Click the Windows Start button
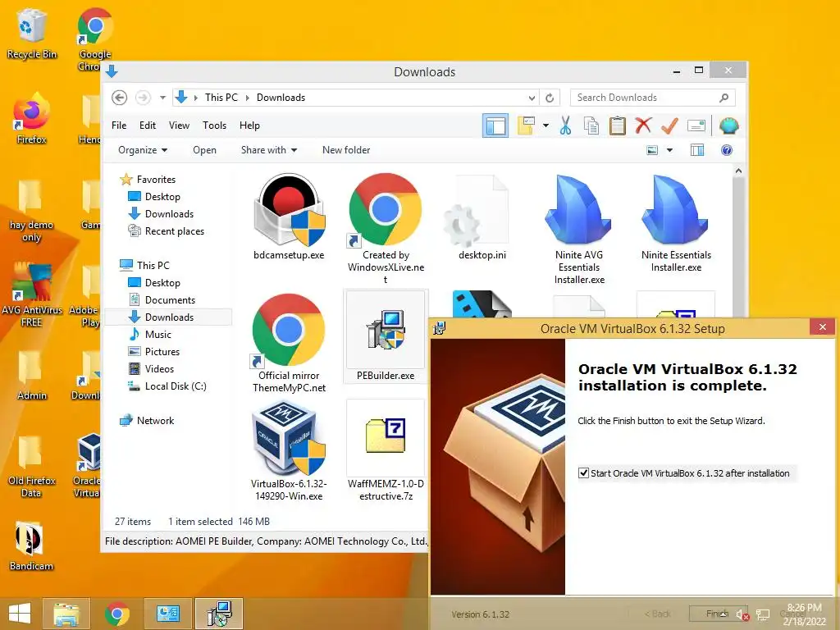The width and height of the screenshot is (840, 630). 20,614
